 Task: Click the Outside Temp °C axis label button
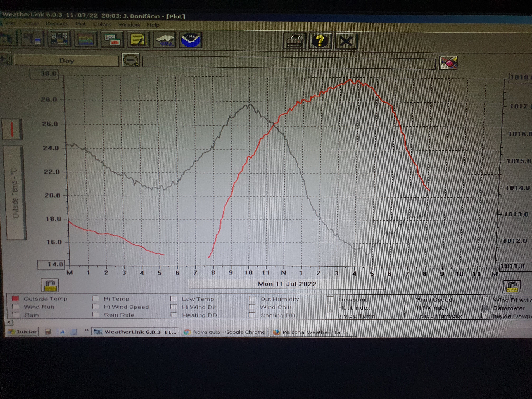[x=15, y=193]
